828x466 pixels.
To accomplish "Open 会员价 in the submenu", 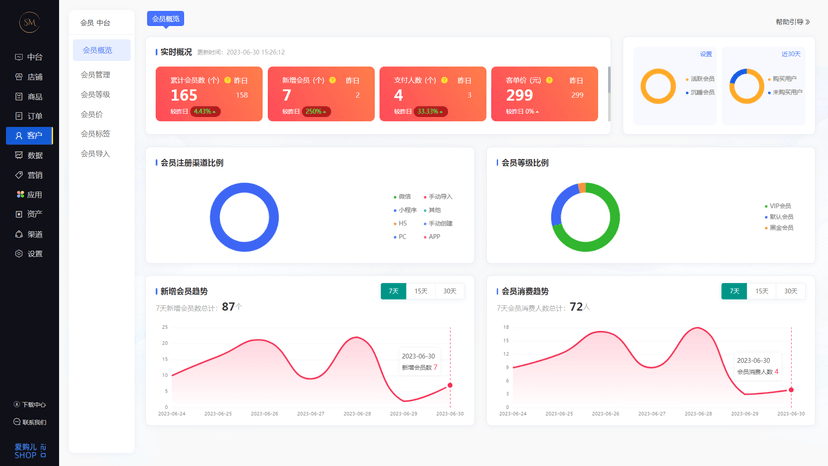I will click(92, 115).
